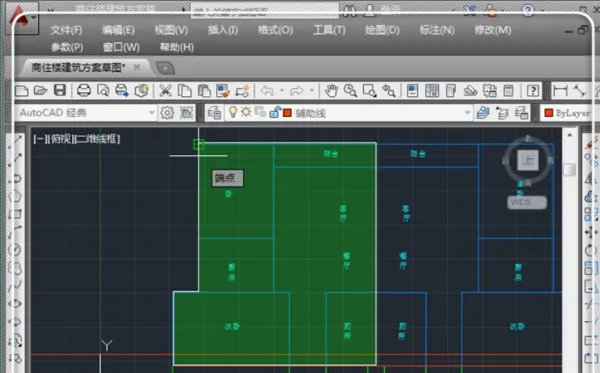Image resolution: width=600 pixels, height=373 pixels.
Task: Click the [-] viewport controls label
Action: click(x=39, y=139)
